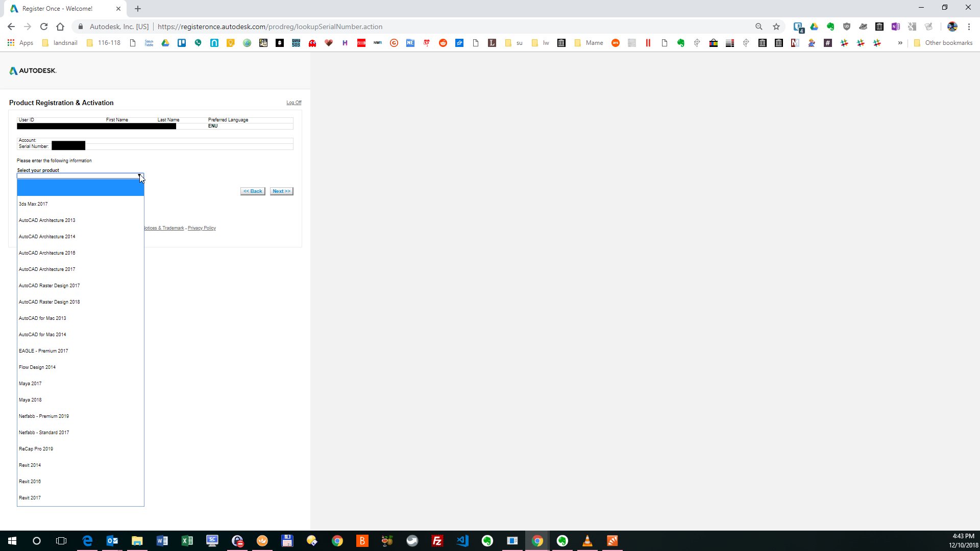The width and height of the screenshot is (980, 551).
Task: Open Word from taskbar
Action: click(162, 541)
